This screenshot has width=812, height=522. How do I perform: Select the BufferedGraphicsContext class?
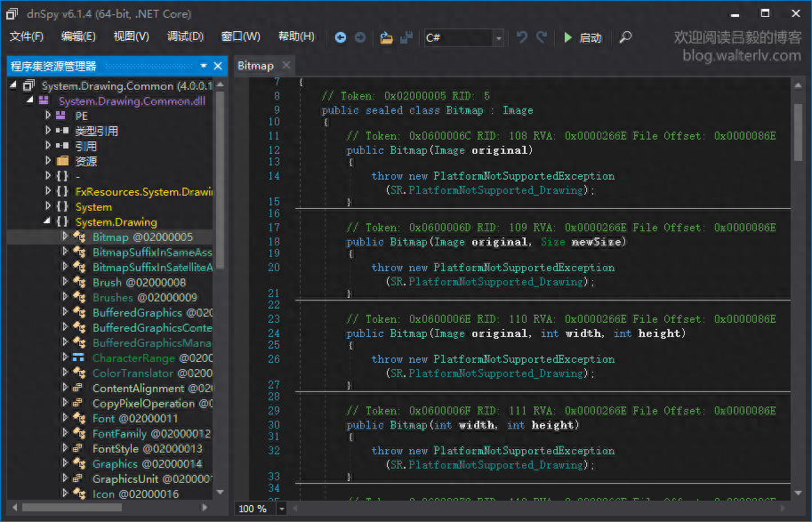pyautogui.click(x=152, y=328)
